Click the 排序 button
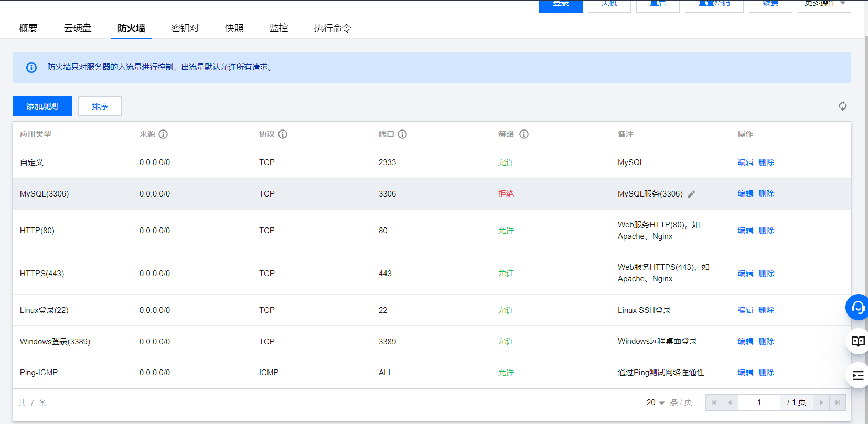This screenshot has width=868, height=424. coord(100,106)
